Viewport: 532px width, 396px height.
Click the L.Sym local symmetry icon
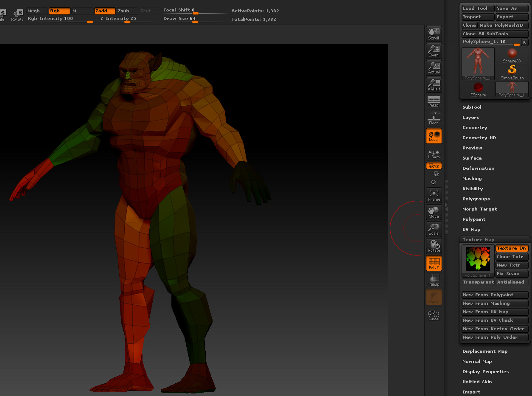pyautogui.click(x=434, y=154)
